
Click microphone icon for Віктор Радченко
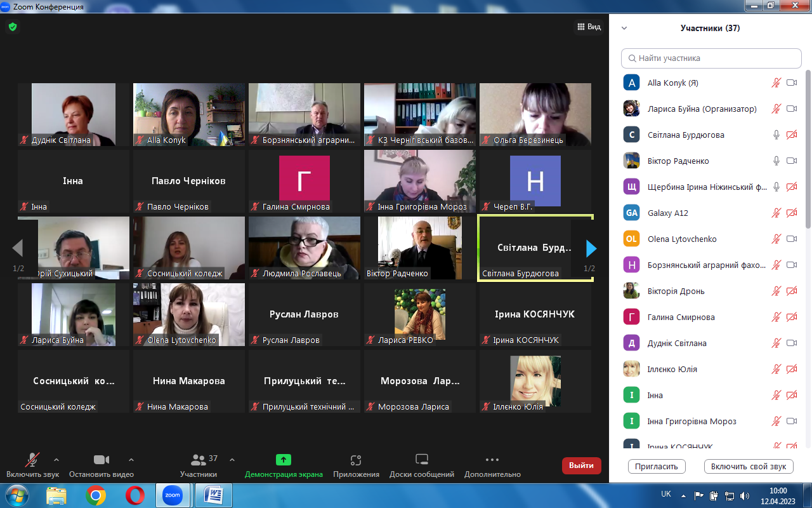776,161
